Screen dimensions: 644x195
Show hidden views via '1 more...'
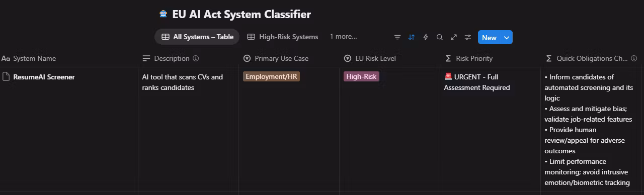[343, 37]
